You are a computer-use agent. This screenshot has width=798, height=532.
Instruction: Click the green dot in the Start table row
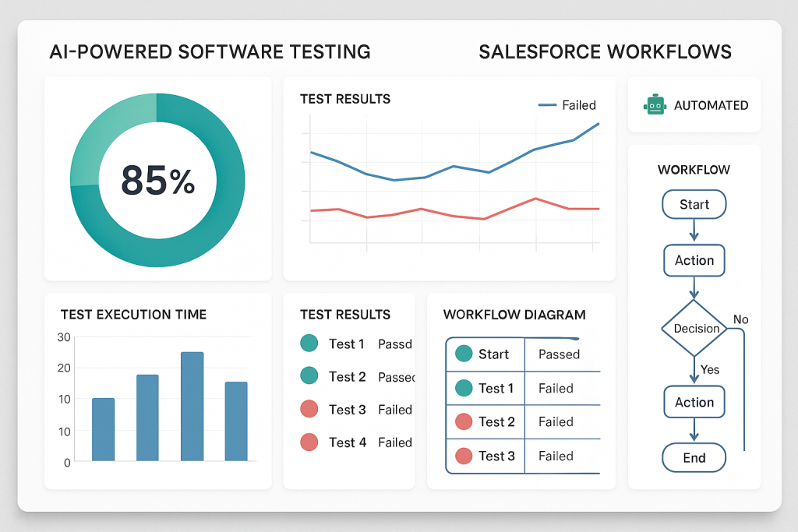click(464, 354)
